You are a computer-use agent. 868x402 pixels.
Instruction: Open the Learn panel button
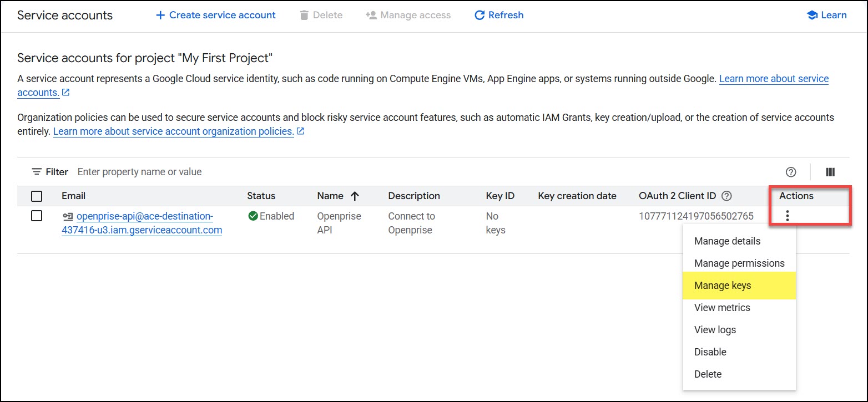(x=826, y=15)
